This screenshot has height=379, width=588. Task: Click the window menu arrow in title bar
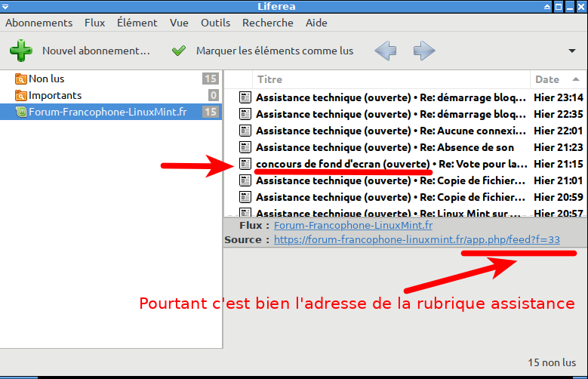pos(5,6)
